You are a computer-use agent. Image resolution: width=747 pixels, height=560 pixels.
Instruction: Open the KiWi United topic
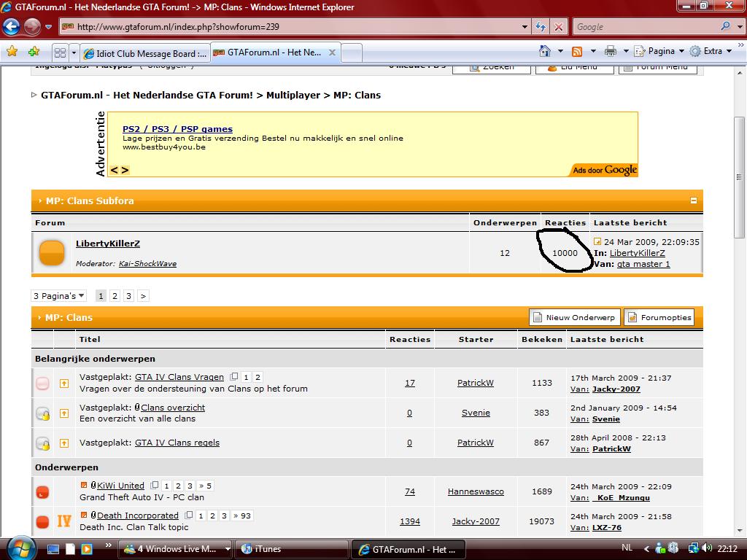tap(120, 485)
